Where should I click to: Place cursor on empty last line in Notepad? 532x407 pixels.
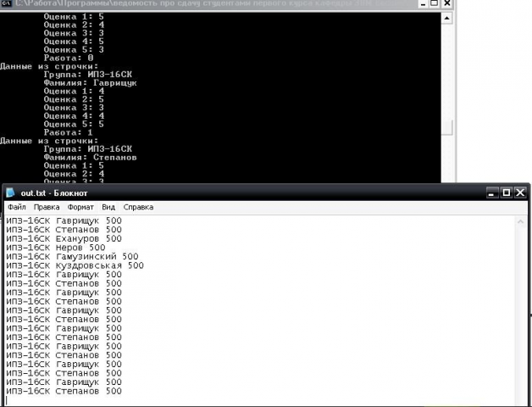point(261,401)
